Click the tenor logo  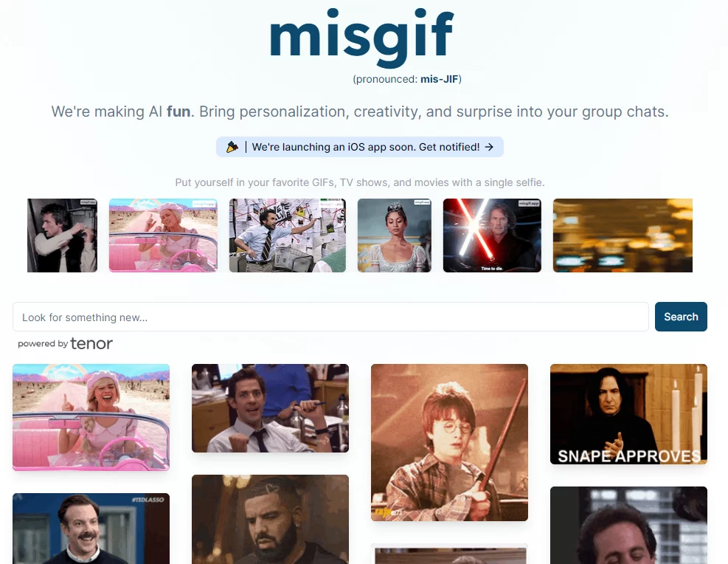91,343
